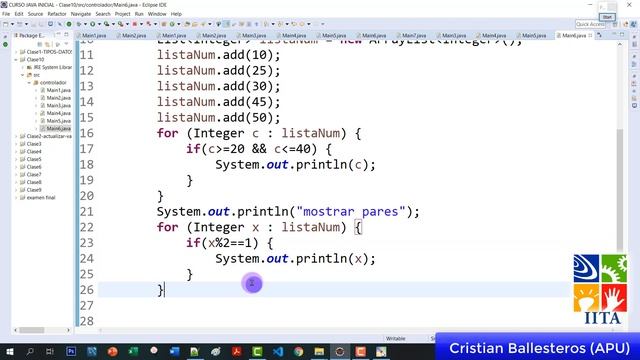This screenshot has height=360, width=640.
Task: Select Main6.java in the Package Explorer
Action: click(58, 129)
